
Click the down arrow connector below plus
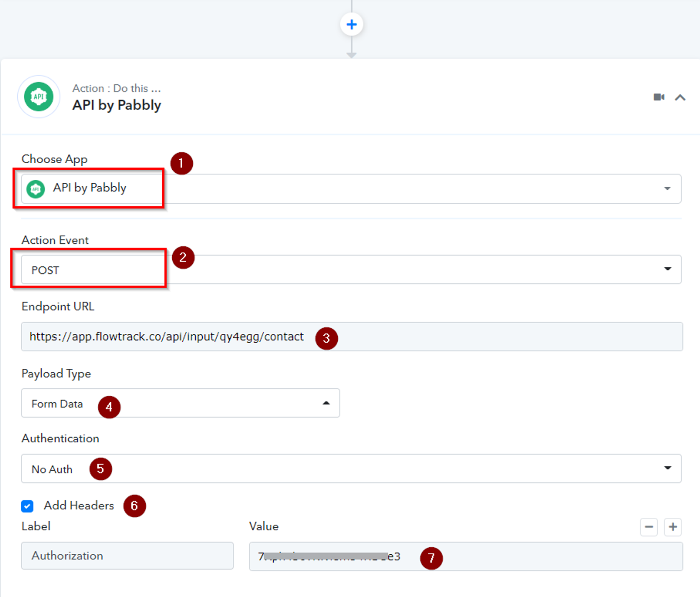point(351,55)
